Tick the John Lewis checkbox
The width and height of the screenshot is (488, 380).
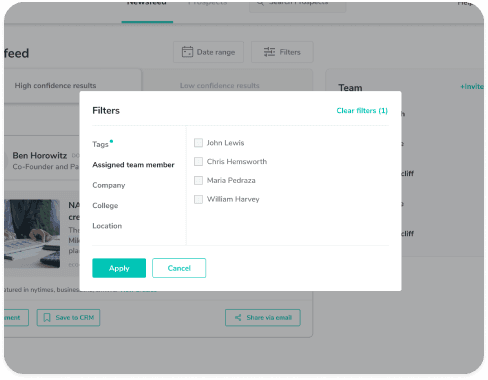click(198, 143)
